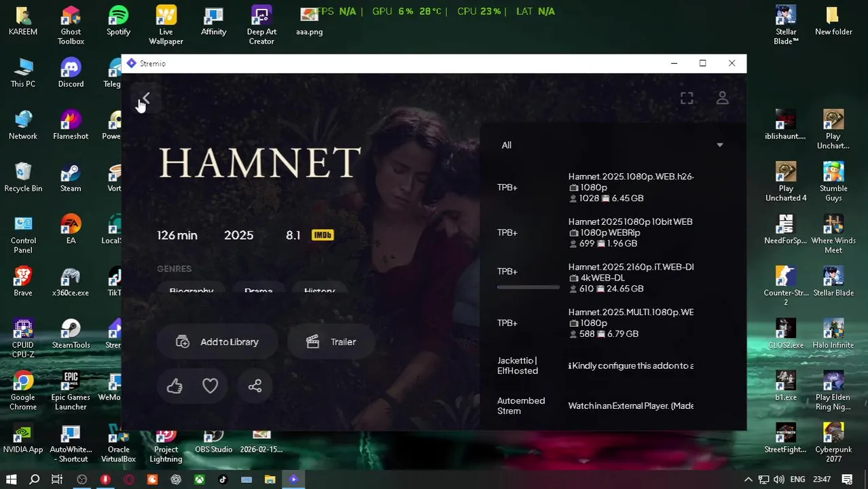Enter fullscreen mode in Stremio
This screenshot has height=489, width=868.
click(687, 98)
